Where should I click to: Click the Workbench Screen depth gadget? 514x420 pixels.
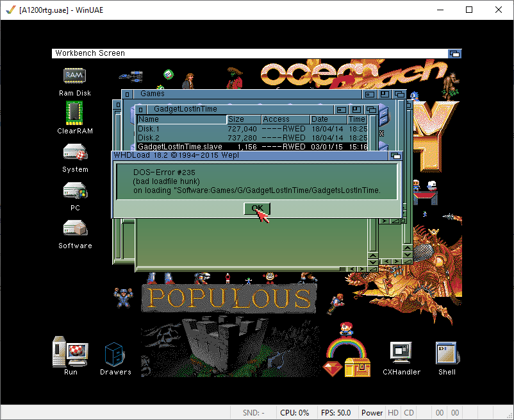click(454, 54)
